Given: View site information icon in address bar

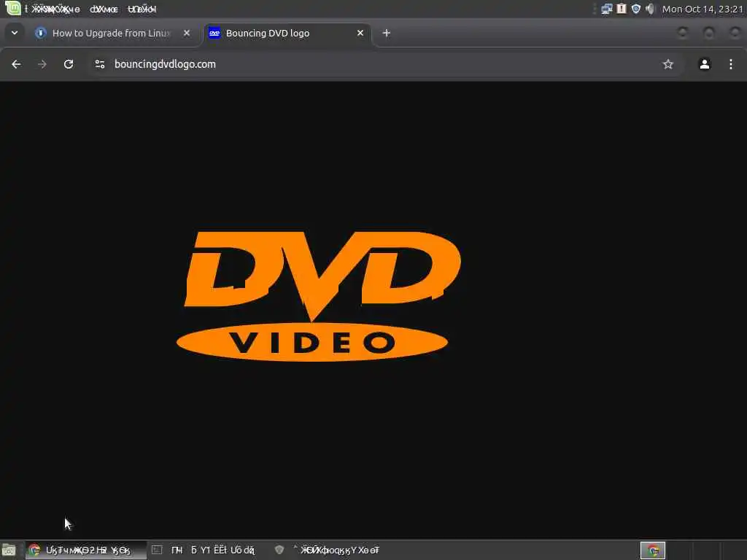Looking at the screenshot, I should 99,64.
